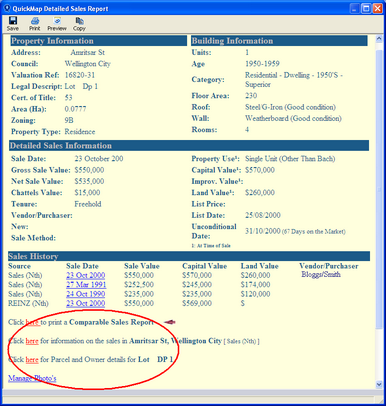
Task: Save the sales report
Action: point(13,24)
